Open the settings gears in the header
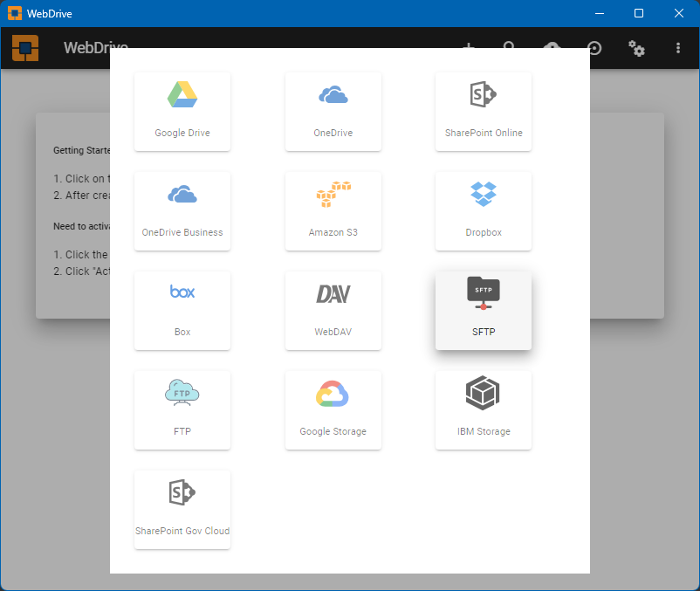This screenshot has height=591, width=700. (637, 49)
